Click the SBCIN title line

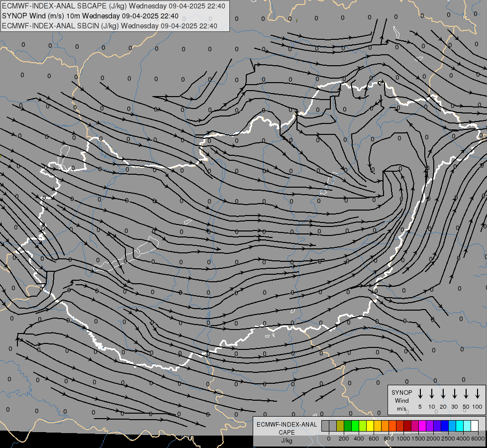click(x=109, y=26)
